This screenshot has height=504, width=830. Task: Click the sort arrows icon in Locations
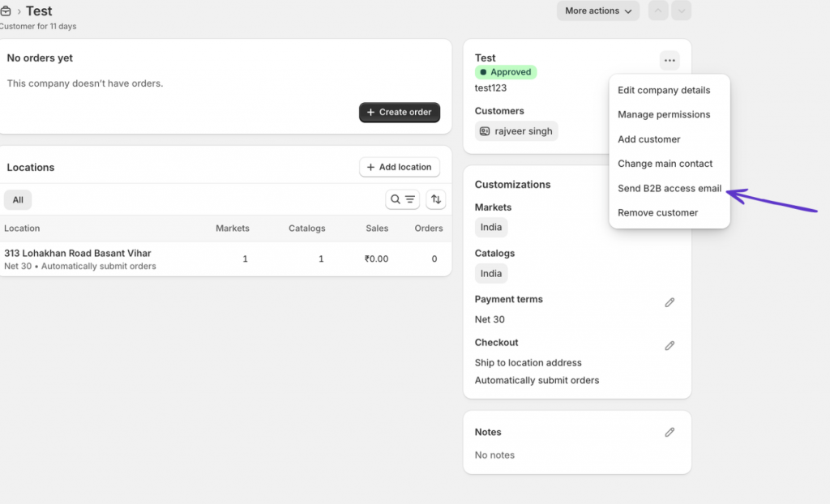point(435,199)
